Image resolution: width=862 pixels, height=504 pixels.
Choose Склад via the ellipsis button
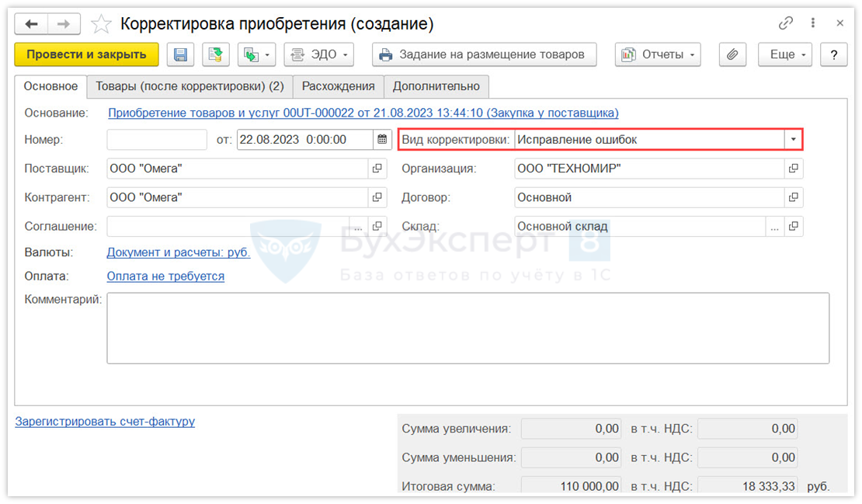774,227
